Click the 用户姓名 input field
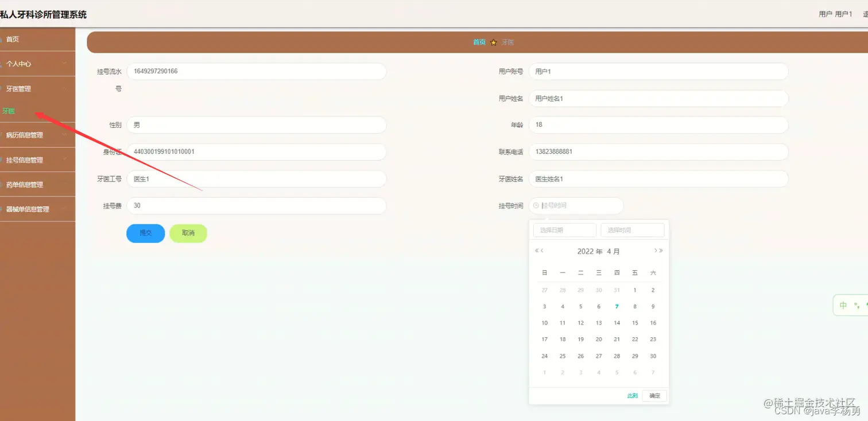Image resolution: width=868 pixels, height=421 pixels. (658, 99)
